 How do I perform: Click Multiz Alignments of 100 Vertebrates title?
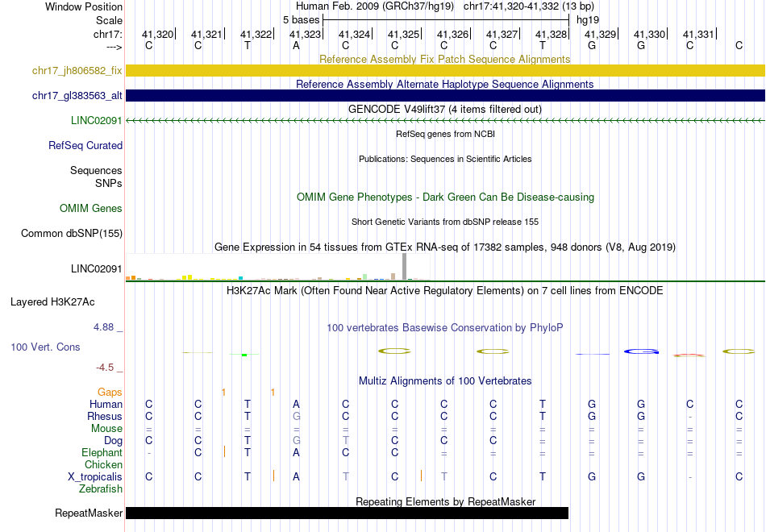[x=445, y=381]
